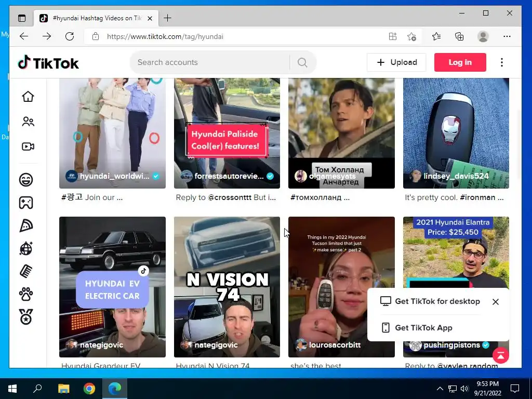532x399 pixels.
Task: Close the #hyundai Hashtag Videos tab
Action: pos(150,18)
